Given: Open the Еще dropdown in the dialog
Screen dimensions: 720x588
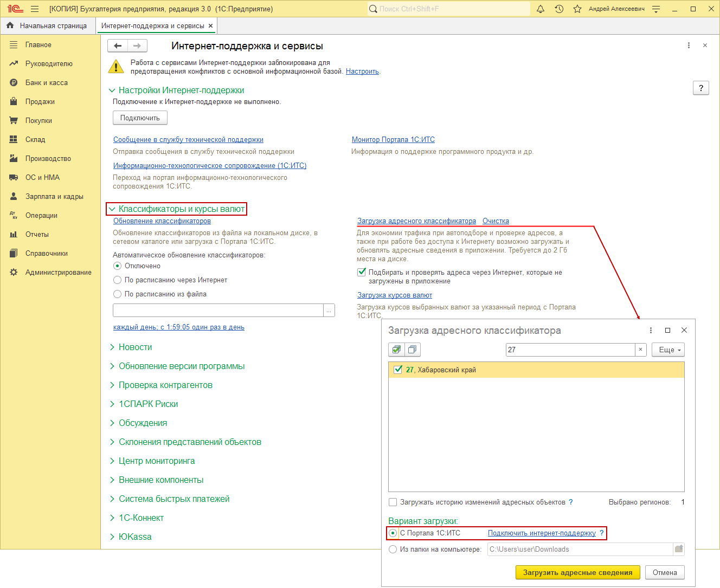Looking at the screenshot, I should (x=668, y=350).
